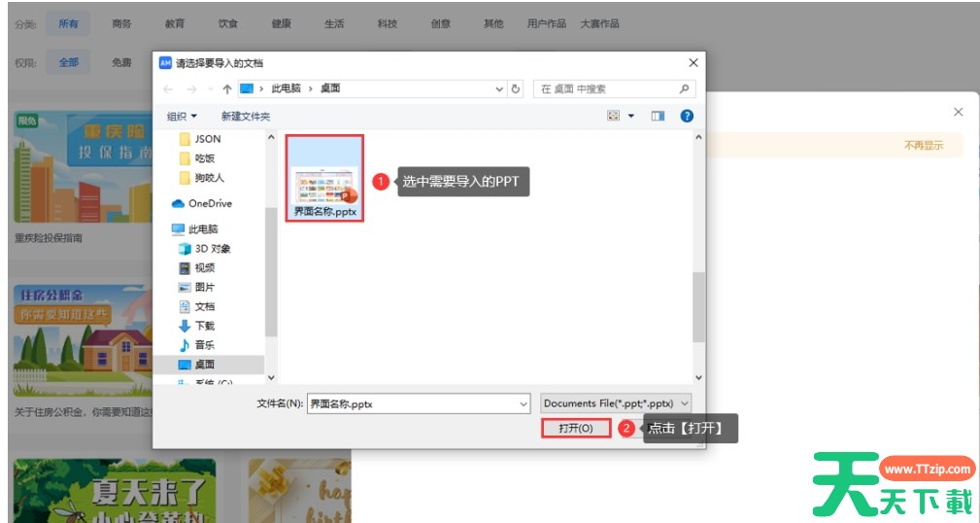The image size is (980, 523).
Task: Expand the 文件名 combo box arrow
Action: pos(524,404)
